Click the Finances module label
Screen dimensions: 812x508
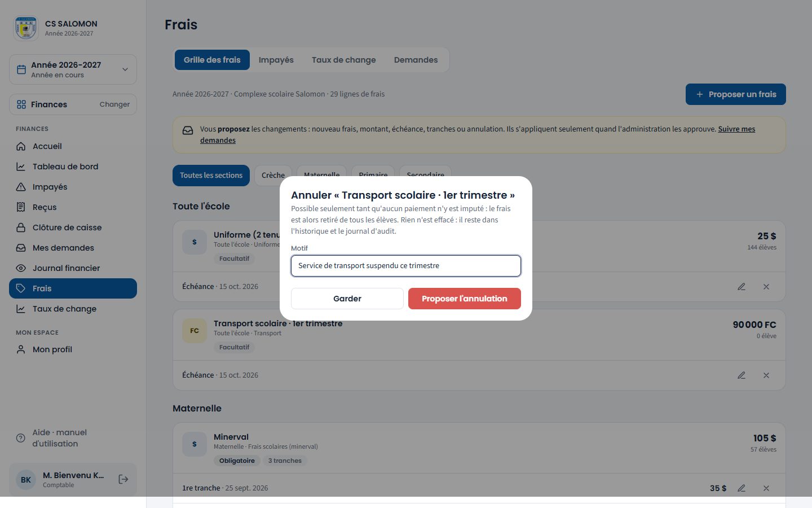[49, 104]
